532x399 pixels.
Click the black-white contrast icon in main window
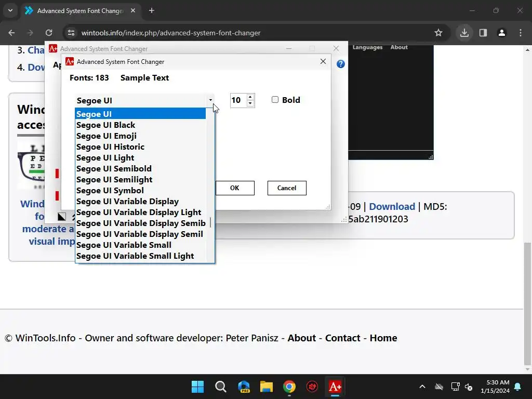point(62,217)
